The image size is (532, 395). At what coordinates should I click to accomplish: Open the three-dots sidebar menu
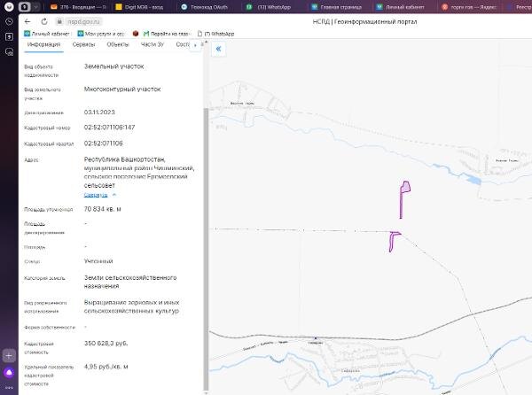9,387
